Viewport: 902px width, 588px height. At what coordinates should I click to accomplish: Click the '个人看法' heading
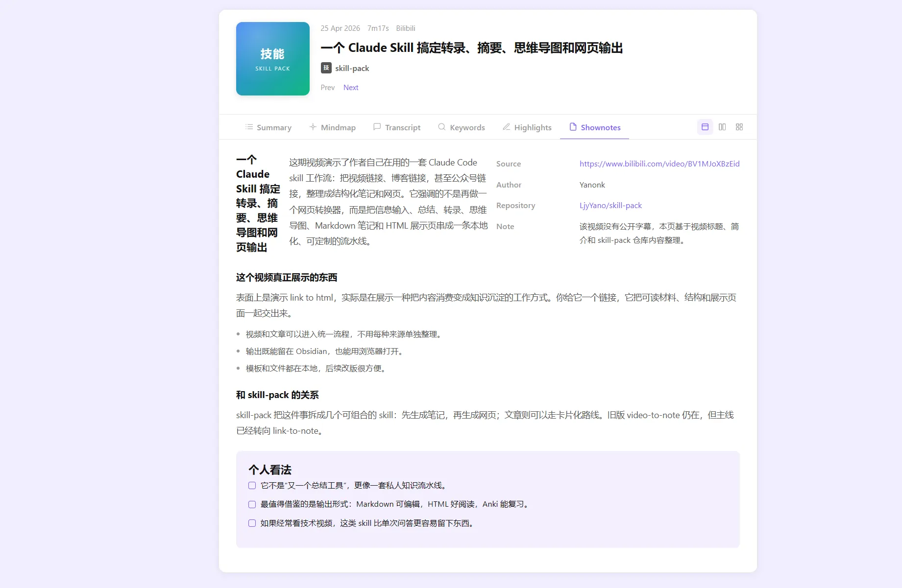(x=270, y=470)
